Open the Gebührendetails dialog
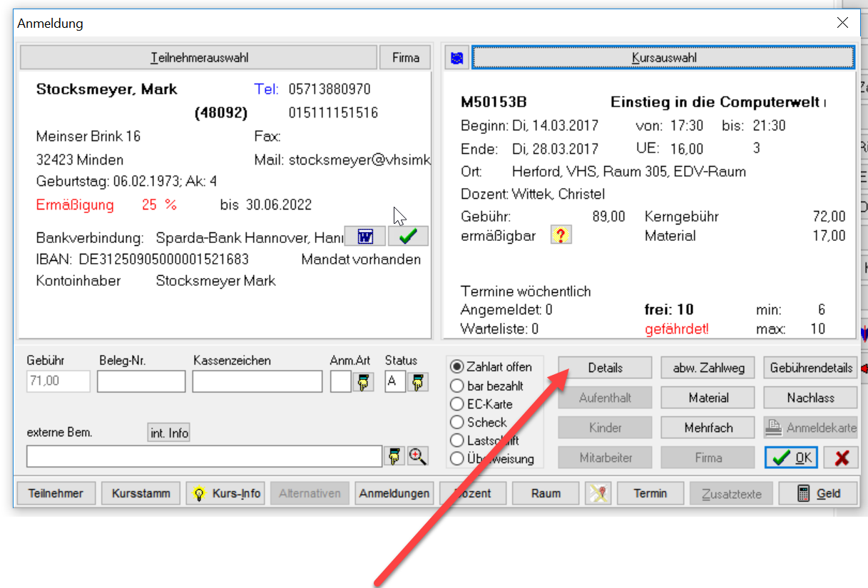 coord(811,368)
